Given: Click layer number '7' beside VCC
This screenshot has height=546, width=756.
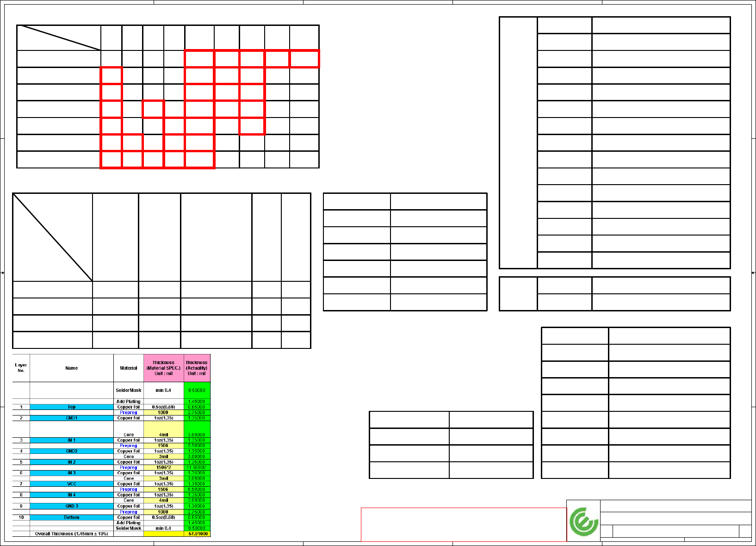Looking at the screenshot, I should 21,484.
